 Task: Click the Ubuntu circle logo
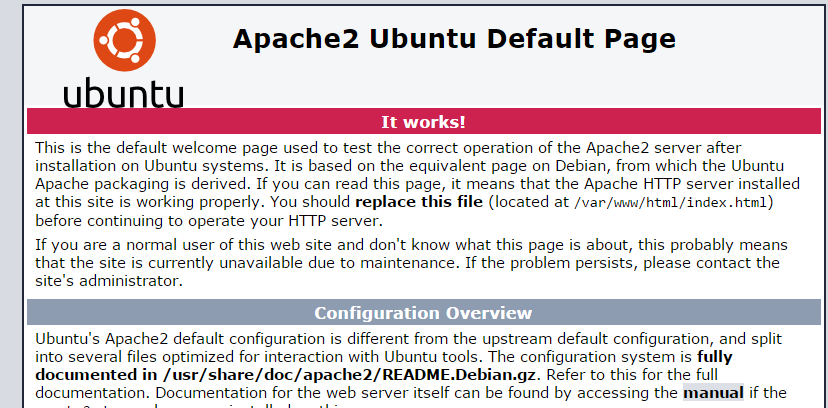pyautogui.click(x=125, y=40)
